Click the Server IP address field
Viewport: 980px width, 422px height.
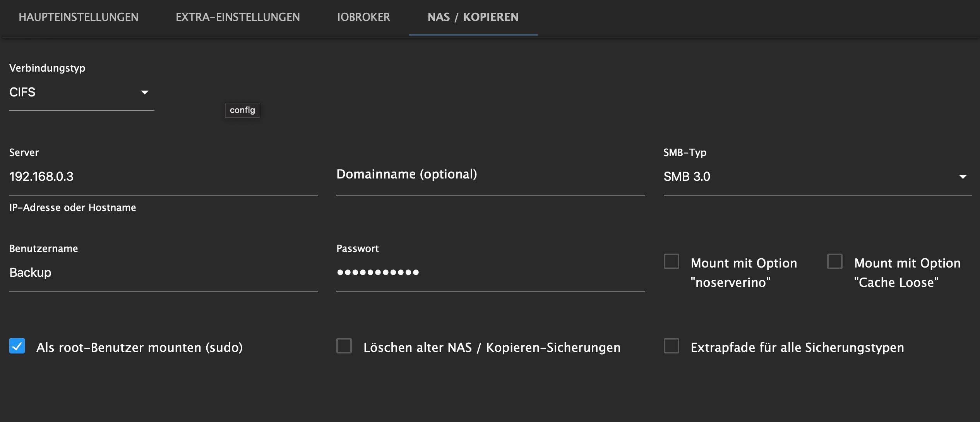[x=163, y=177]
